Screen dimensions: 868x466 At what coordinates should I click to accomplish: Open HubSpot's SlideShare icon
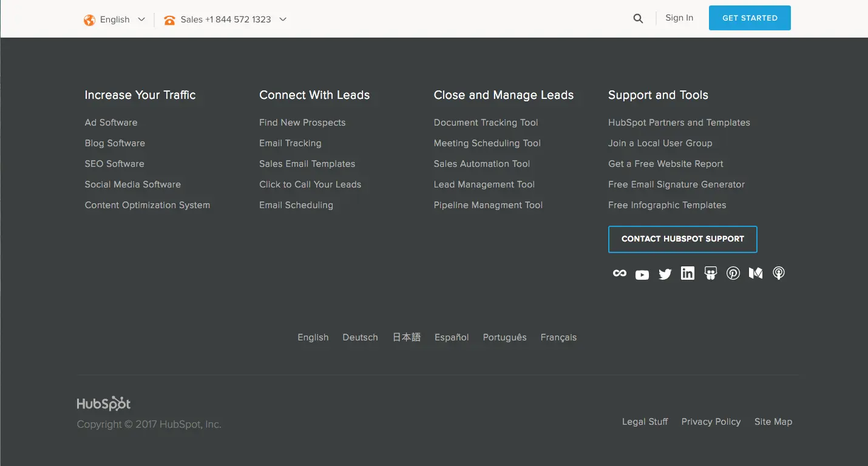click(711, 273)
